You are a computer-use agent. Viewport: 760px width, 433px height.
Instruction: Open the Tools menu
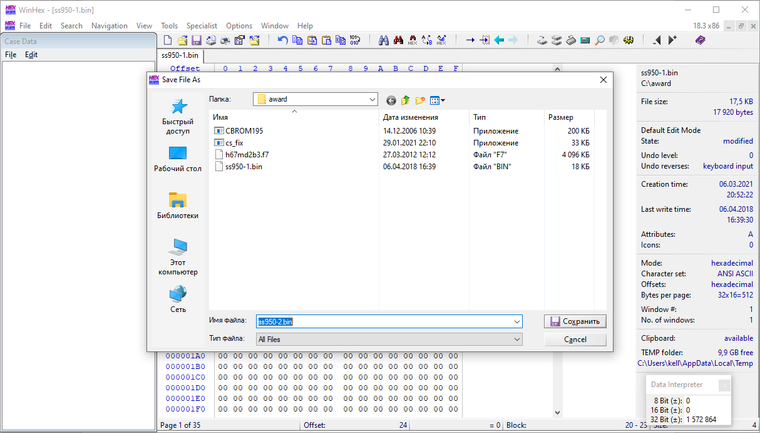point(169,26)
